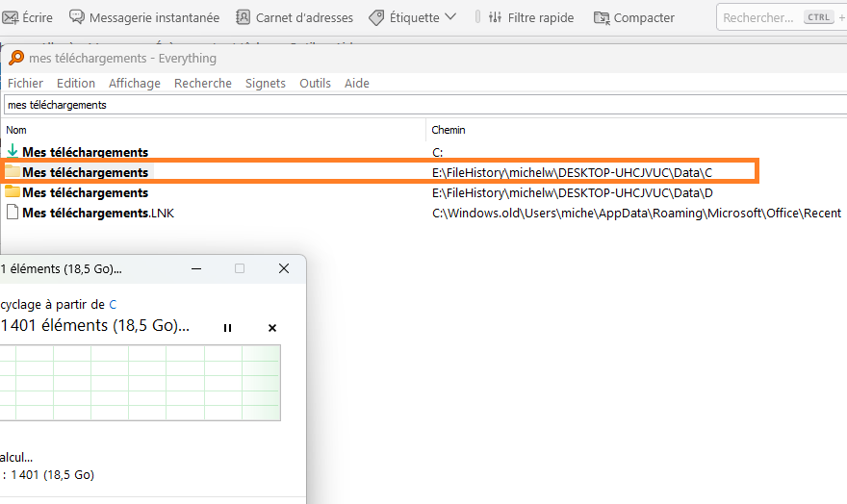Toggle the Filtre rapide button
Screen dimensions: 847x504
[x=531, y=18]
